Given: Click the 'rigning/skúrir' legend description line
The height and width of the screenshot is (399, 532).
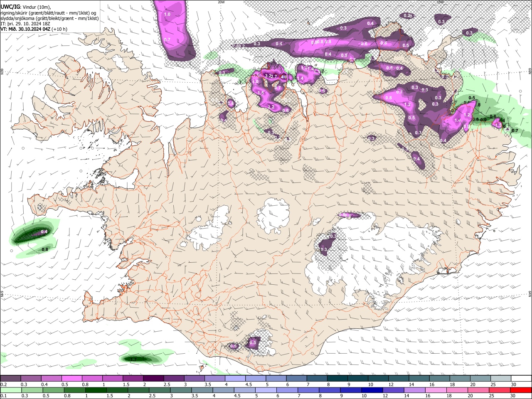Looking at the screenshot, I should coord(48,12).
